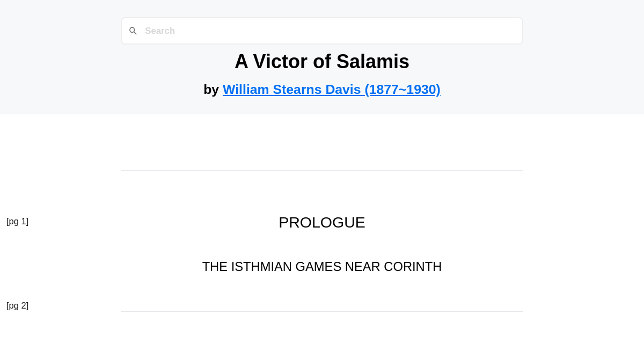Click the PROLOGUE section heading
644x337 pixels.
click(321, 222)
